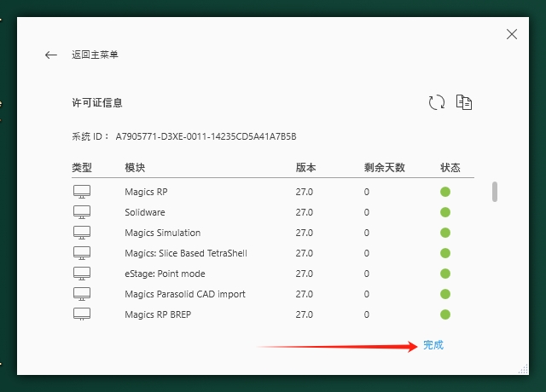
Task: Click monitor icon for Magics Parasolid CAD import
Action: tap(82, 294)
